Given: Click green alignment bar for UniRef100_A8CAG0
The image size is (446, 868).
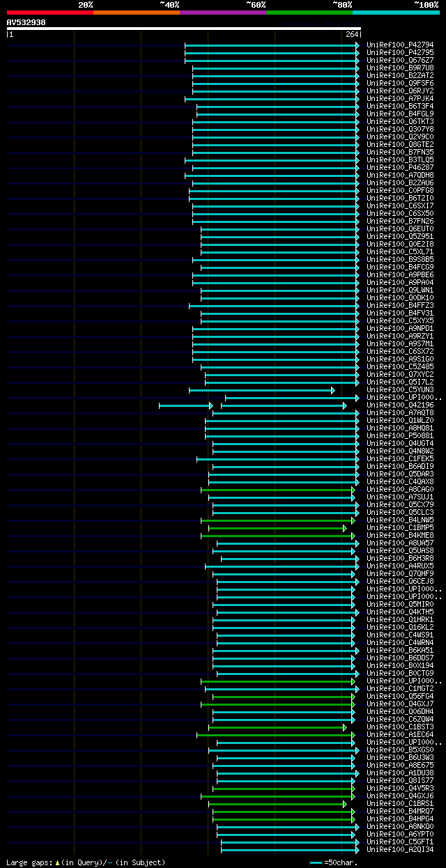Looking at the screenshot, I should [x=278, y=490].
